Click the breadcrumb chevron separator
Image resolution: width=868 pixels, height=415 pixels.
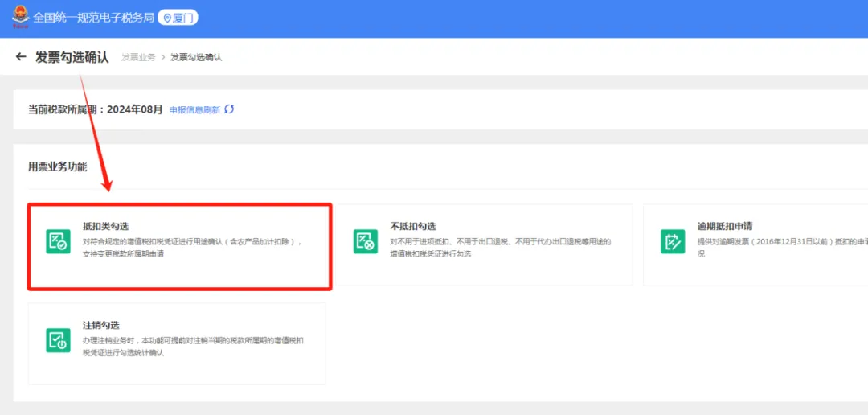pyautogui.click(x=163, y=57)
